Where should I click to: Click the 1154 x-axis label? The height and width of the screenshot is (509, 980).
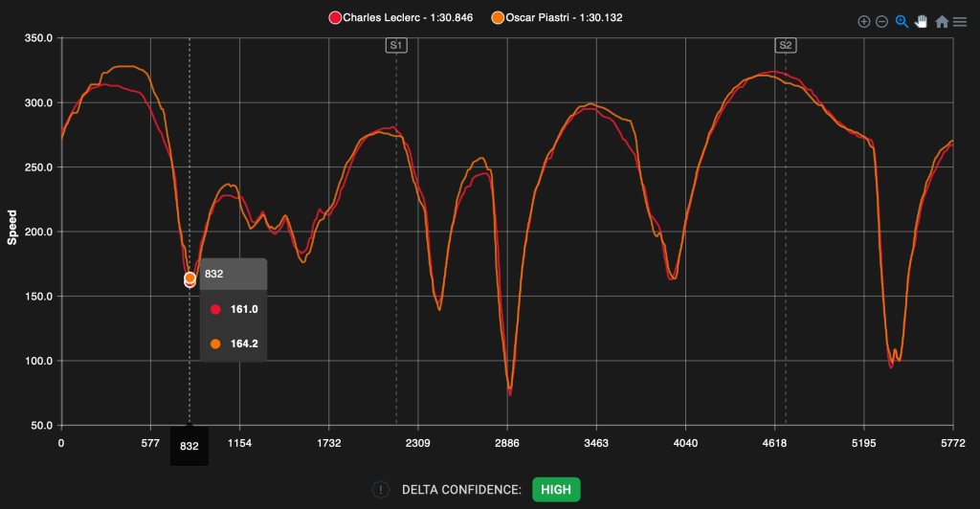pyautogui.click(x=239, y=443)
